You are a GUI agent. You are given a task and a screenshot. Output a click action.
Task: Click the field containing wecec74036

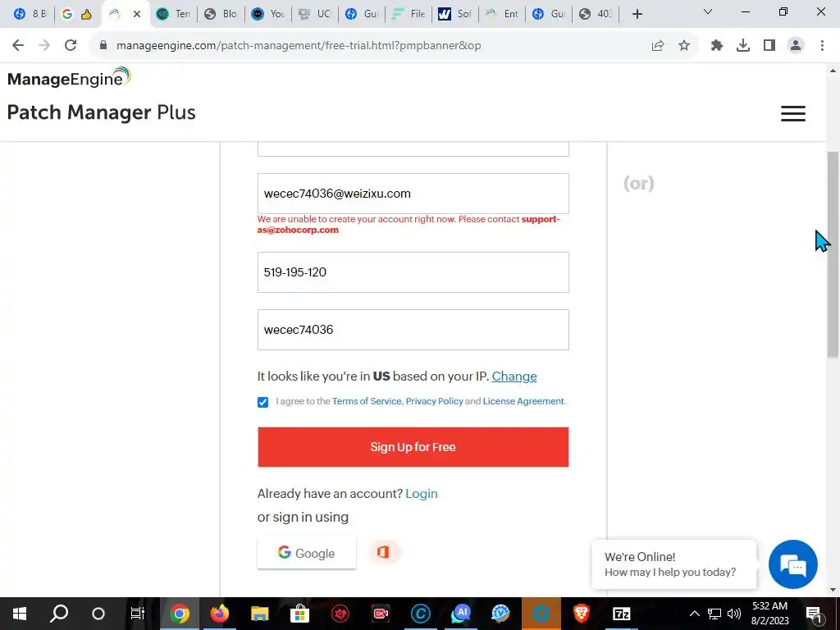(x=413, y=330)
